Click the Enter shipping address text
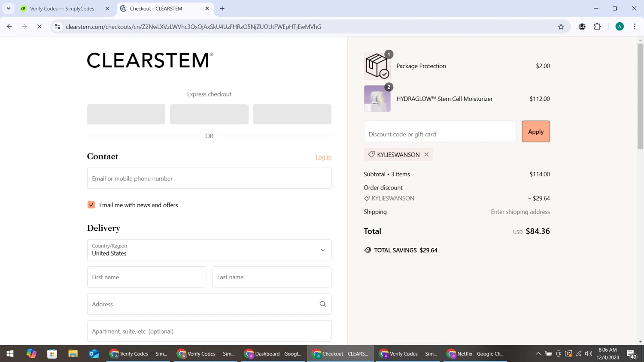 520,211
